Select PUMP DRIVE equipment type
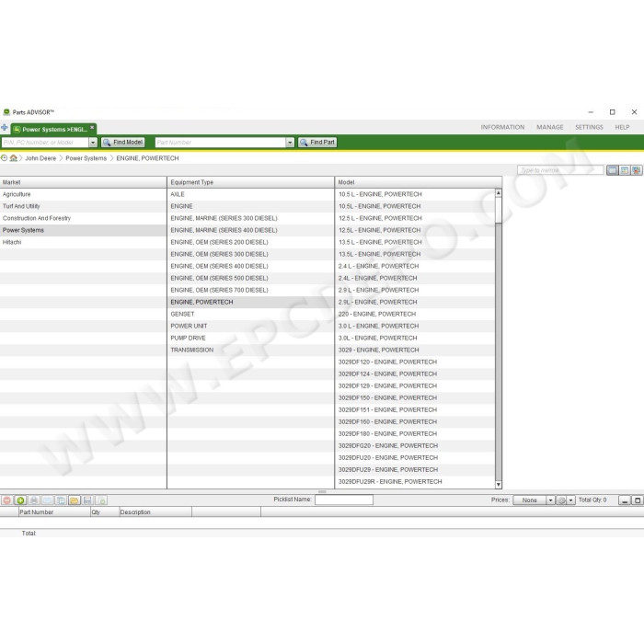 coord(250,338)
